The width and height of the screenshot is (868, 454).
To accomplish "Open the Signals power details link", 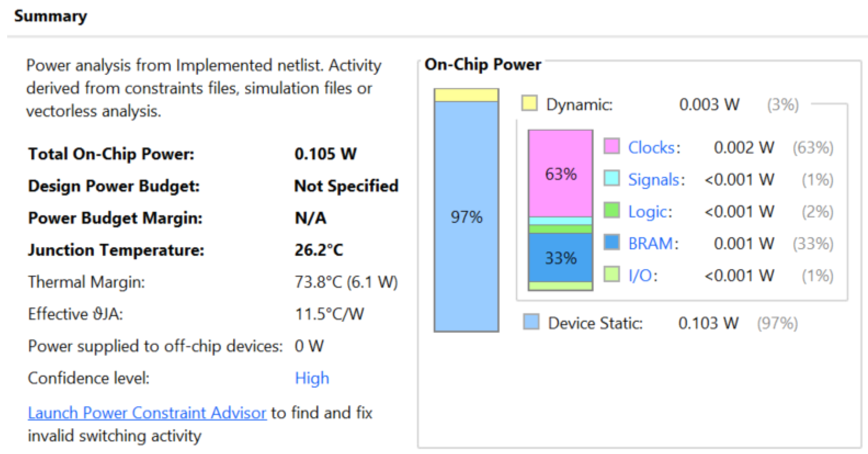I will click(653, 179).
